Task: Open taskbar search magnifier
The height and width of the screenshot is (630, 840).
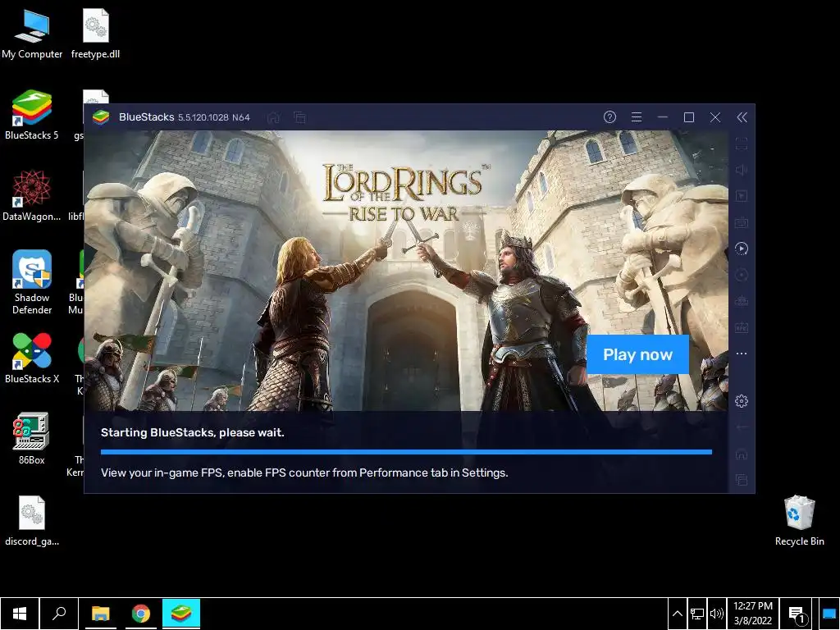Action: (59, 614)
